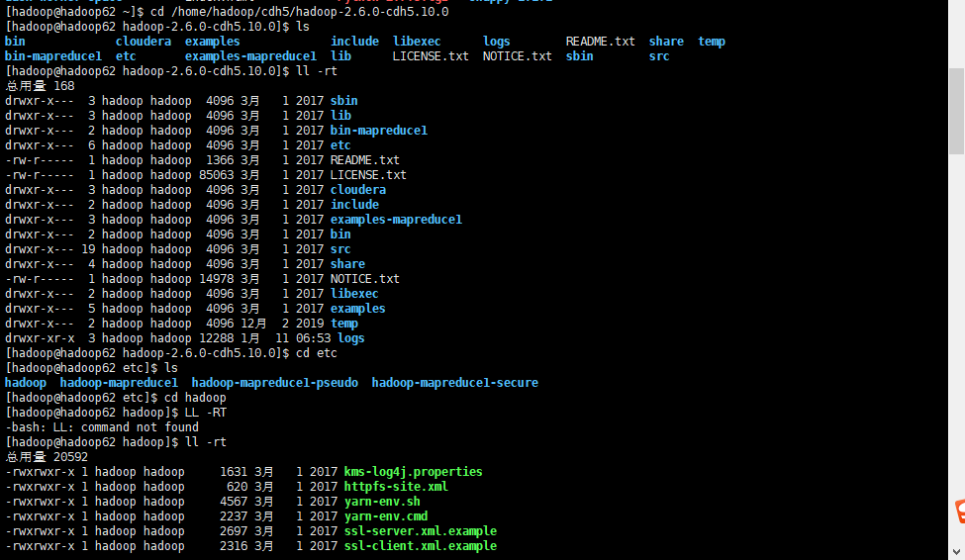Click the year 2019 in temp row
This screenshot has width=965, height=560.
[310, 324]
